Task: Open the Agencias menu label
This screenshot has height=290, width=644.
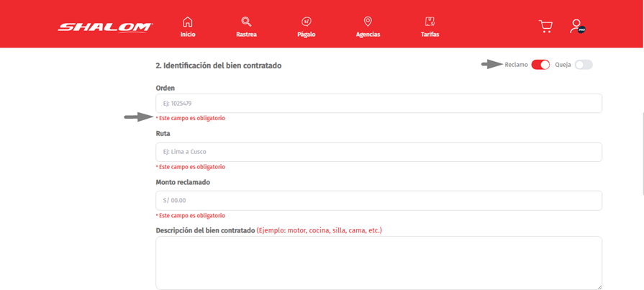Action: tap(368, 35)
